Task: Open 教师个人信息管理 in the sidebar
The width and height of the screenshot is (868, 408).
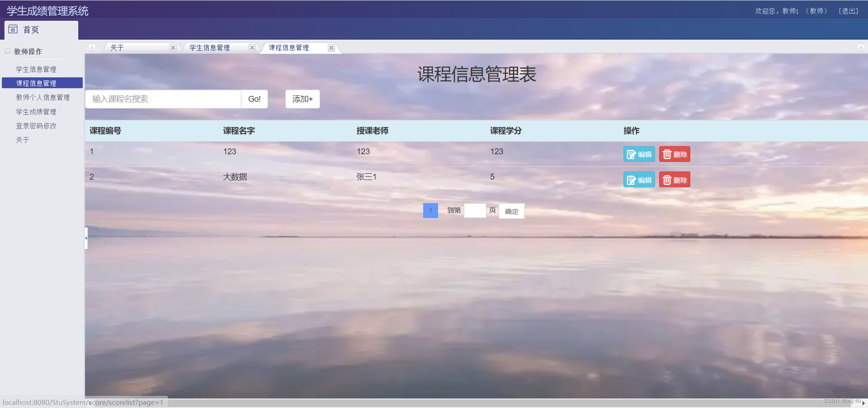Action: pos(43,97)
